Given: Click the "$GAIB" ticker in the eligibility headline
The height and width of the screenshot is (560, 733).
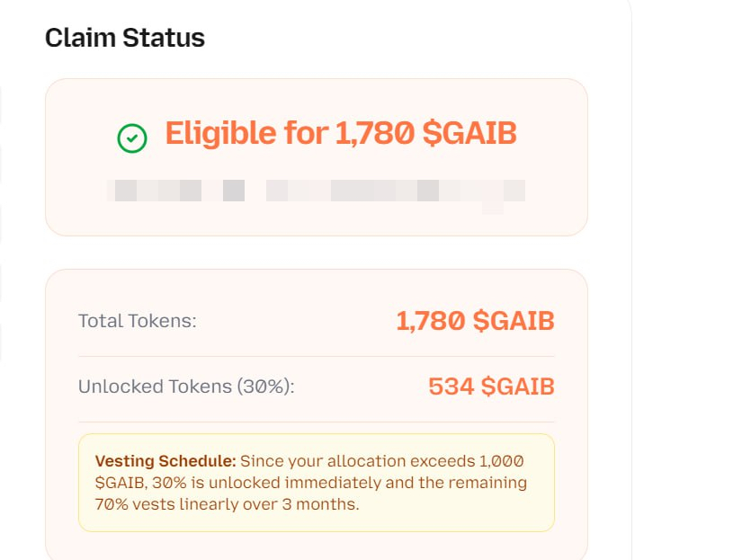Looking at the screenshot, I should (469, 134).
